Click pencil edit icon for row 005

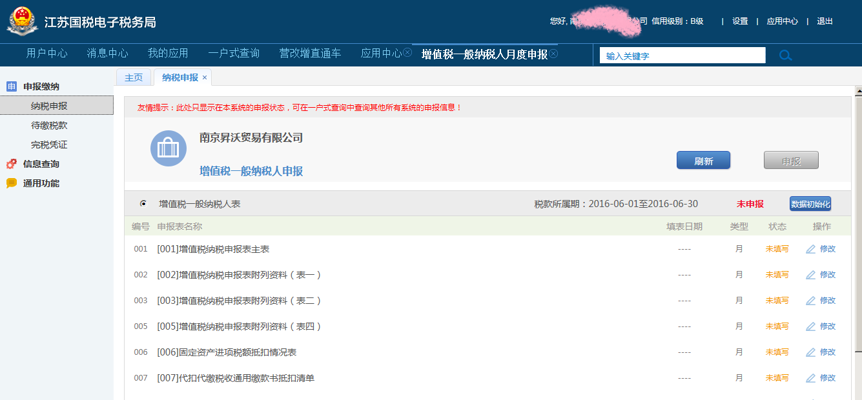click(810, 326)
